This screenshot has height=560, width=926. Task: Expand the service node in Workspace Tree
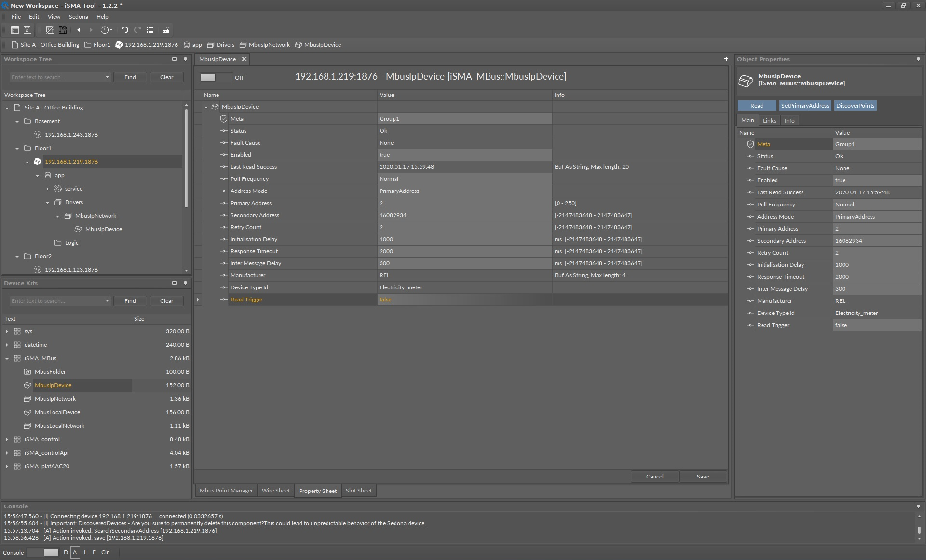pos(47,189)
